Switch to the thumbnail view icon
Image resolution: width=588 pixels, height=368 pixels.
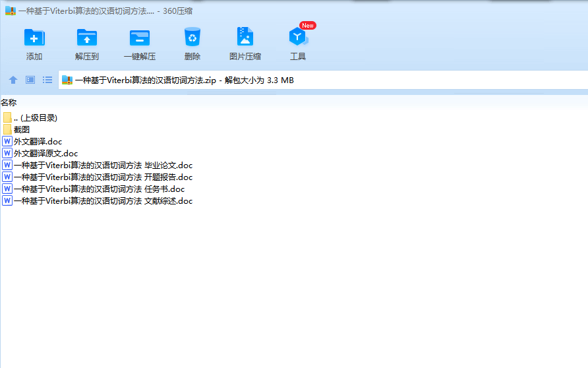(x=30, y=80)
